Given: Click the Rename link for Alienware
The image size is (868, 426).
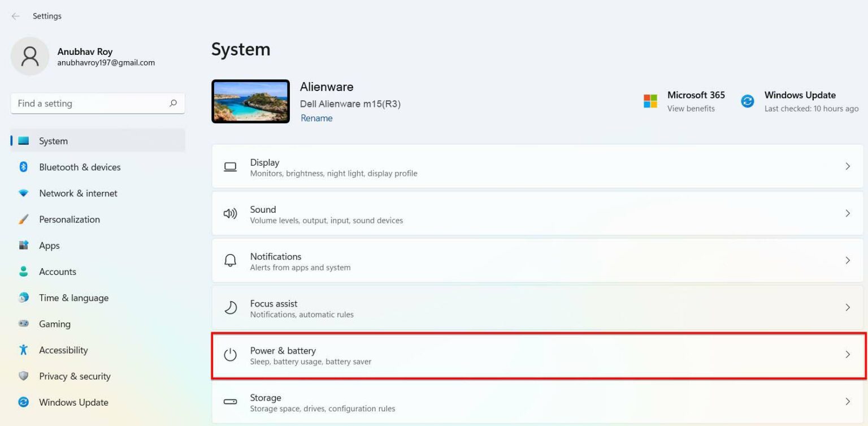Looking at the screenshot, I should point(316,118).
